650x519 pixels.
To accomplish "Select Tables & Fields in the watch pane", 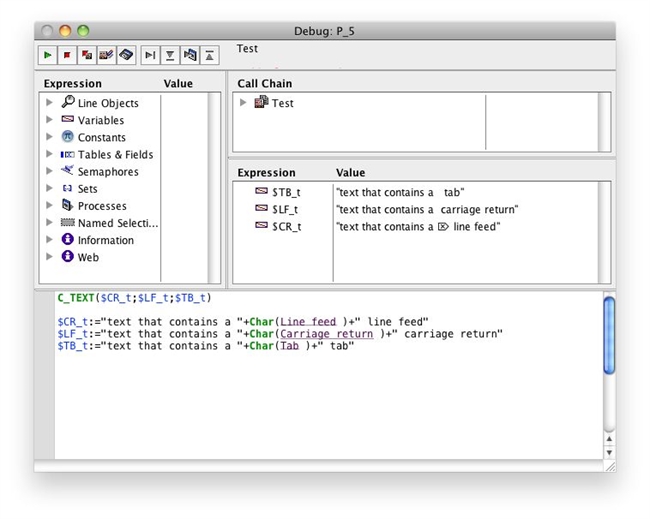I will 115,155.
